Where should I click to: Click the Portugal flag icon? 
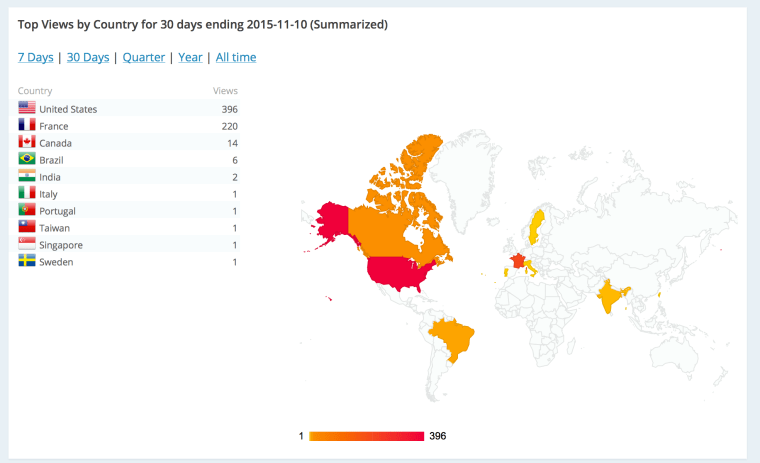tap(27, 210)
